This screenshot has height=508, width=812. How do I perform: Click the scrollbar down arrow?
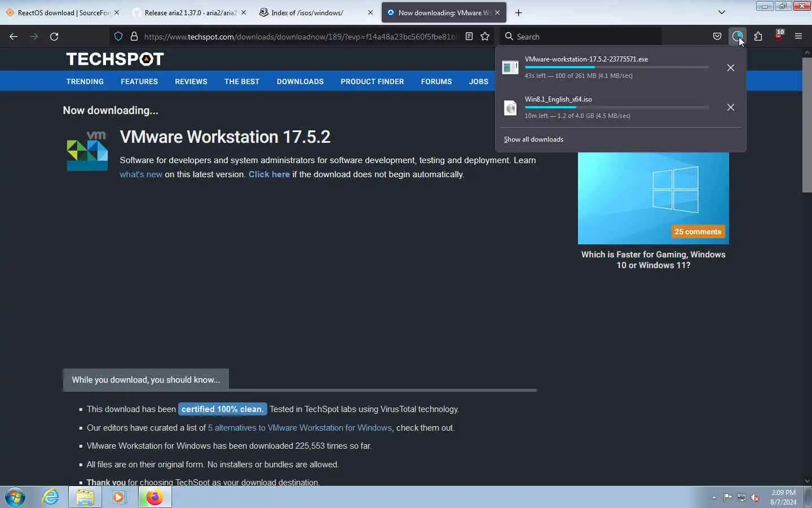807,481
